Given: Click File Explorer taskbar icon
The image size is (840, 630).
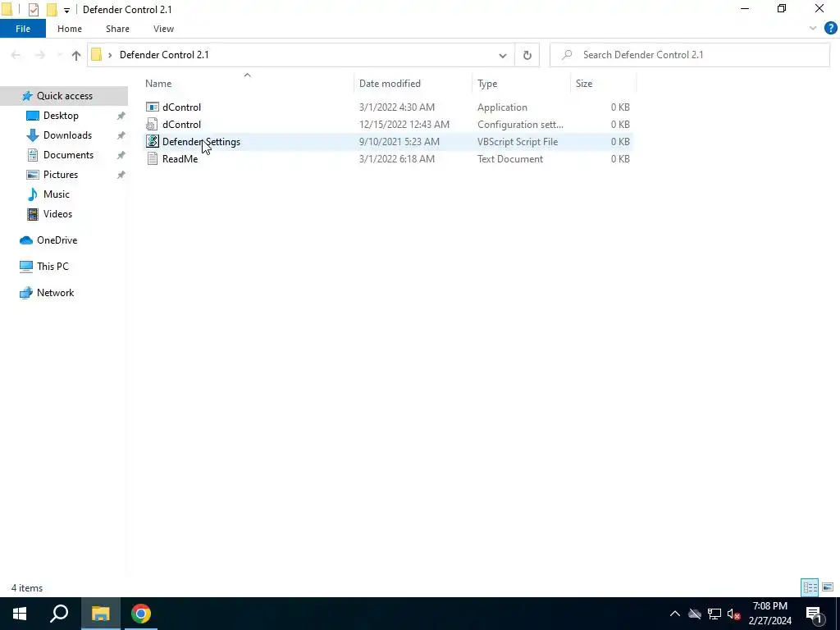Looking at the screenshot, I should pyautogui.click(x=100, y=614).
